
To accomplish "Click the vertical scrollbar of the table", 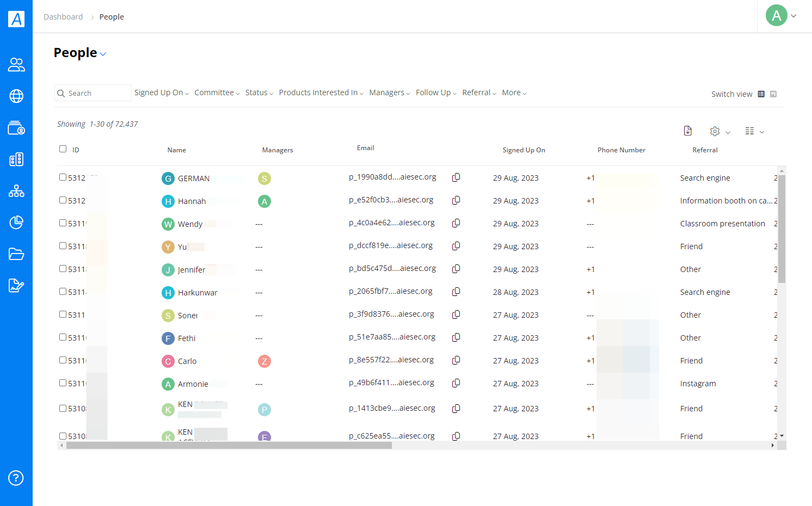I will pyautogui.click(x=782, y=230).
